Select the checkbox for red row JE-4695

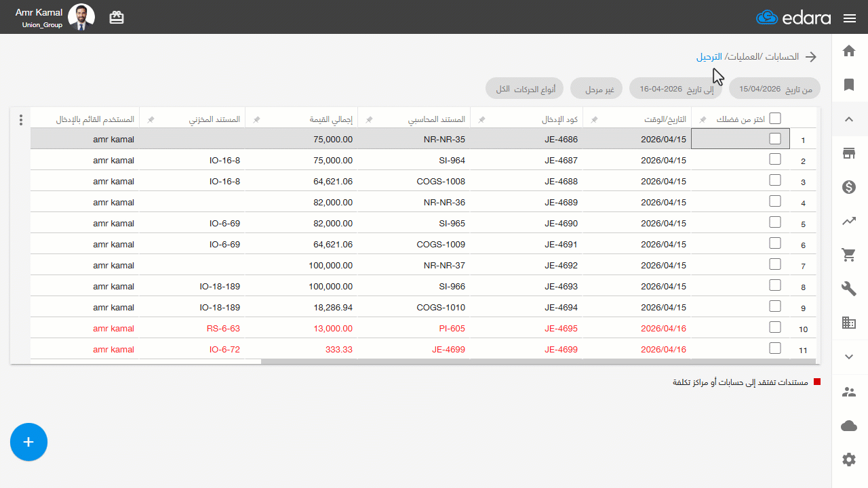click(775, 327)
